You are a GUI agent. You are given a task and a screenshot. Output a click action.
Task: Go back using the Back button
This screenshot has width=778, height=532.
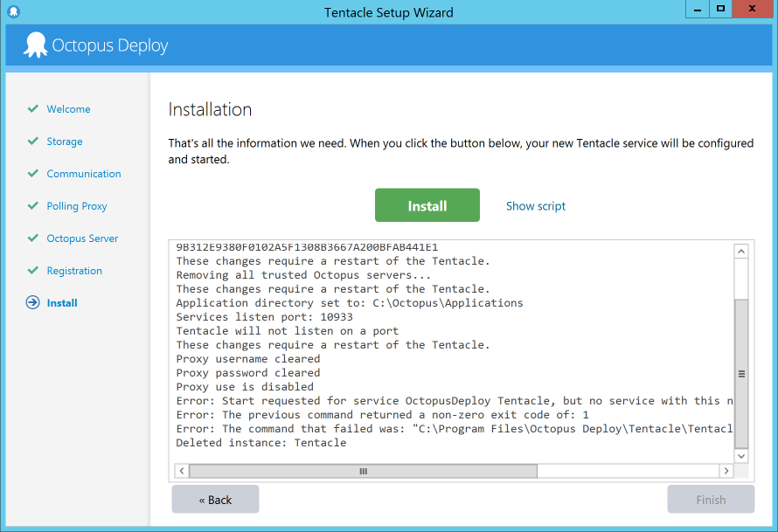tap(215, 499)
